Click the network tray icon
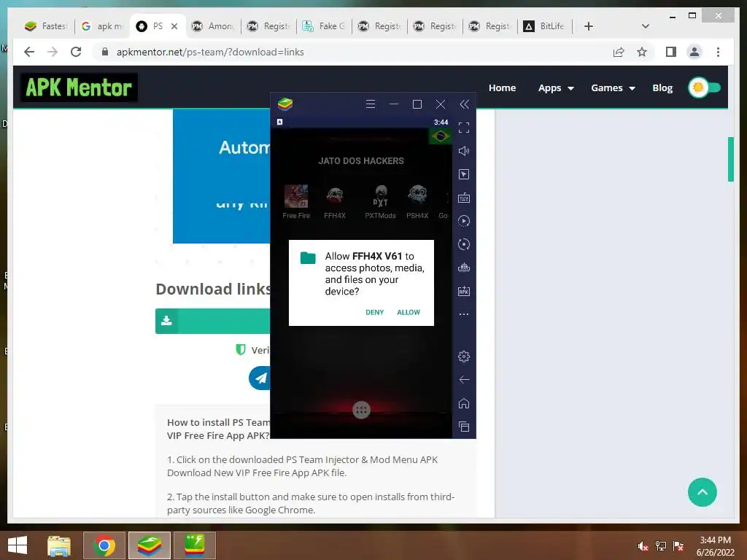747x560 pixels. tap(661, 546)
